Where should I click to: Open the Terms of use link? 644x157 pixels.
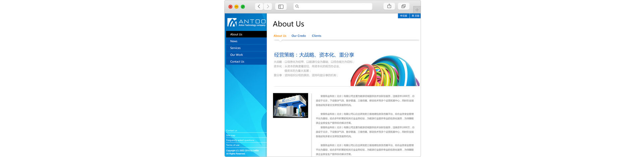233,145
